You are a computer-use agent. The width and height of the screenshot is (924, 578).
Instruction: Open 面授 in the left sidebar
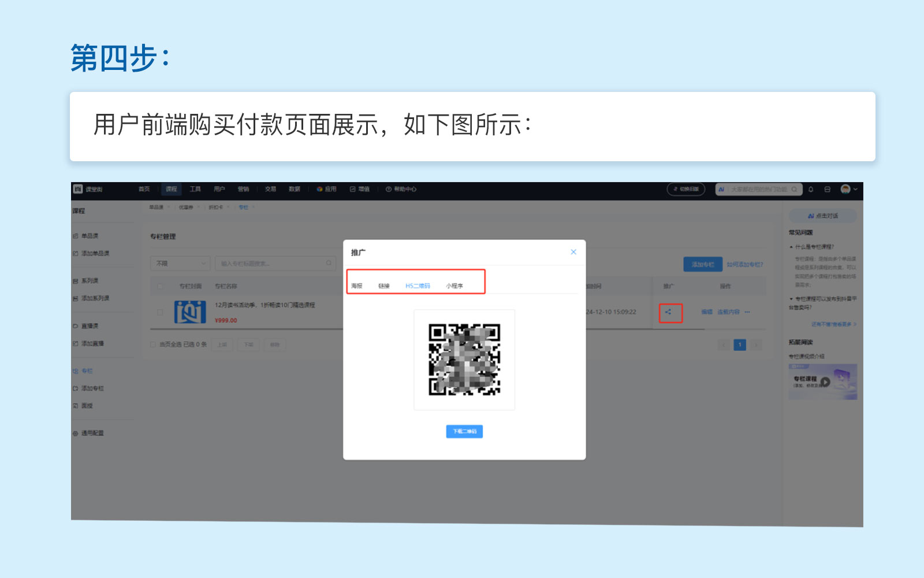click(83, 406)
